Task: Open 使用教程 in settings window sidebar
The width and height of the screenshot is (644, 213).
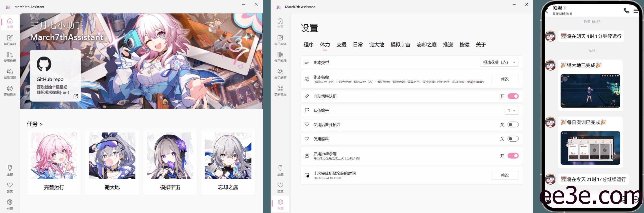Action: pyautogui.click(x=280, y=56)
